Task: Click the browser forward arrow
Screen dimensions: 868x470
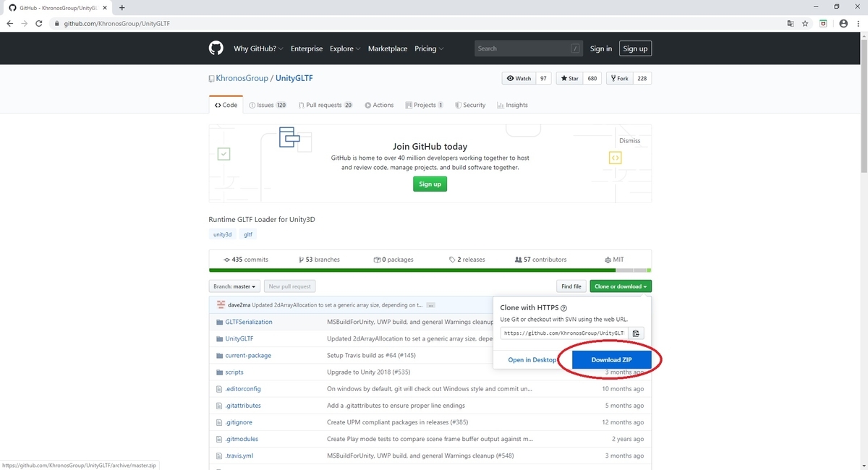Action: [x=26, y=23]
